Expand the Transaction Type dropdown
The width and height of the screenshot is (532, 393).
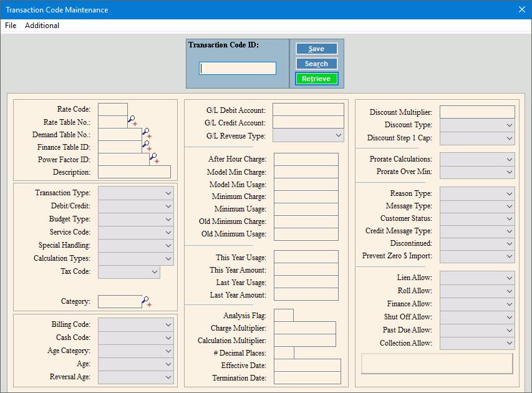[x=136, y=193]
